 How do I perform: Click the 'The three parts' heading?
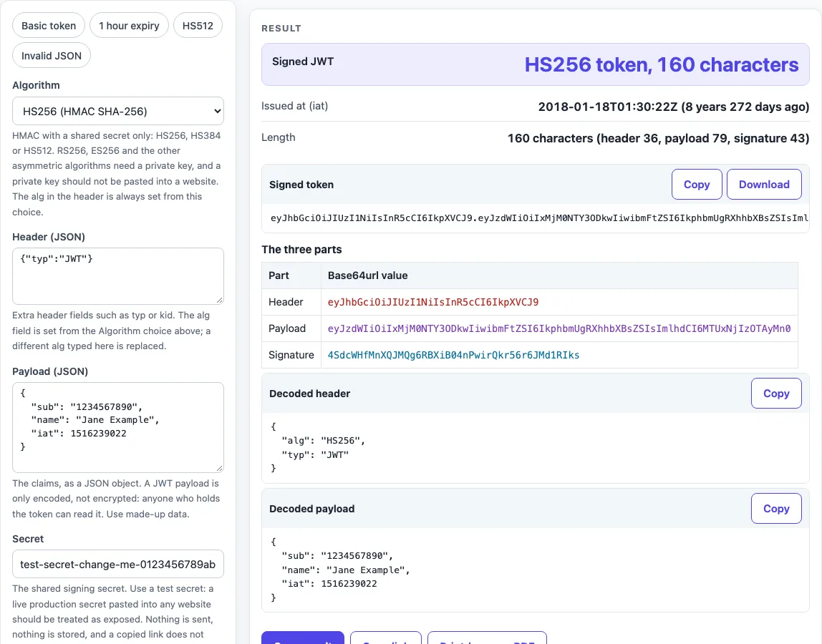[301, 250]
